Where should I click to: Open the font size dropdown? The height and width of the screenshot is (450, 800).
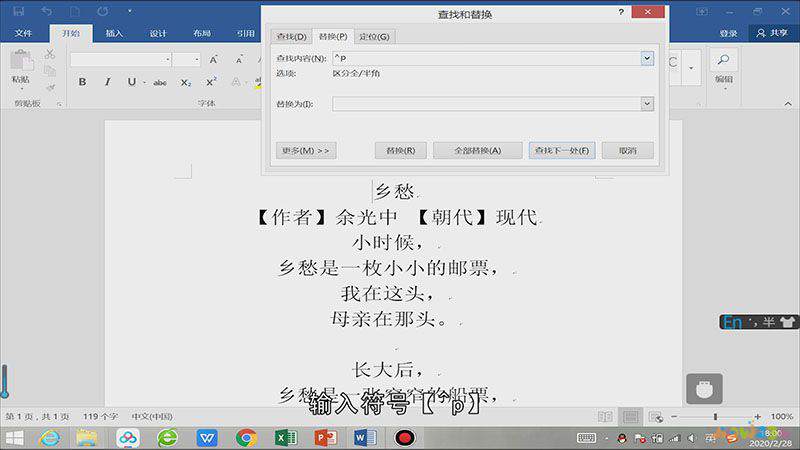tap(197, 60)
